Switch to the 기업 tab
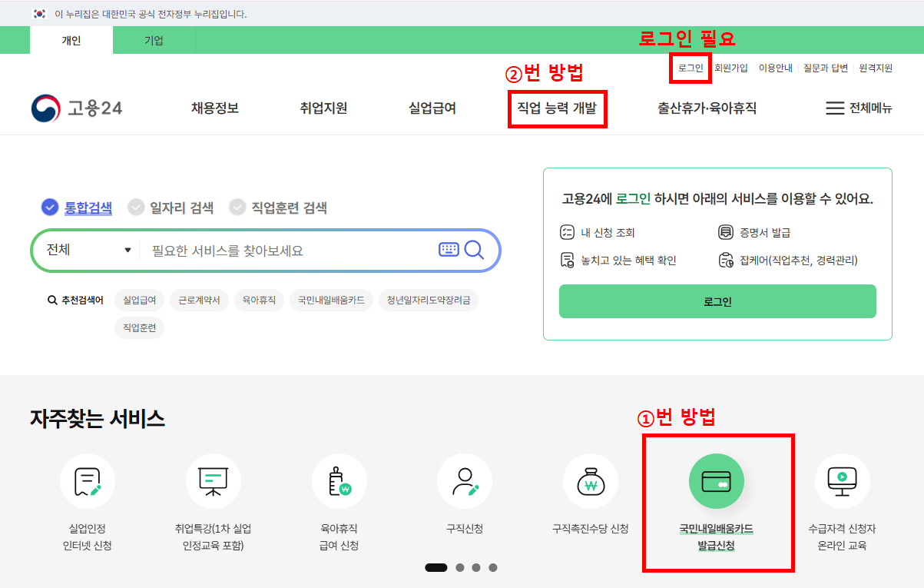The image size is (924, 588). point(154,40)
